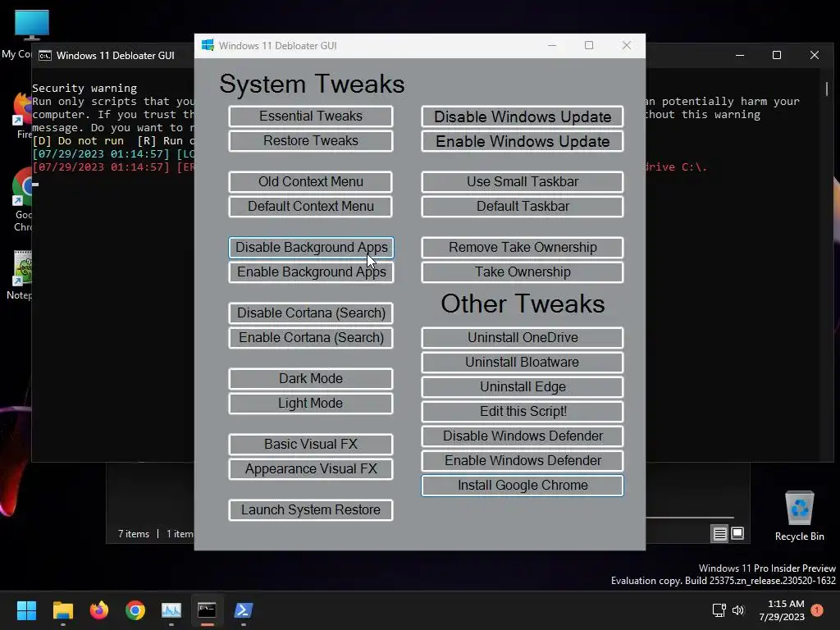Click the console window title bar icon

point(45,56)
